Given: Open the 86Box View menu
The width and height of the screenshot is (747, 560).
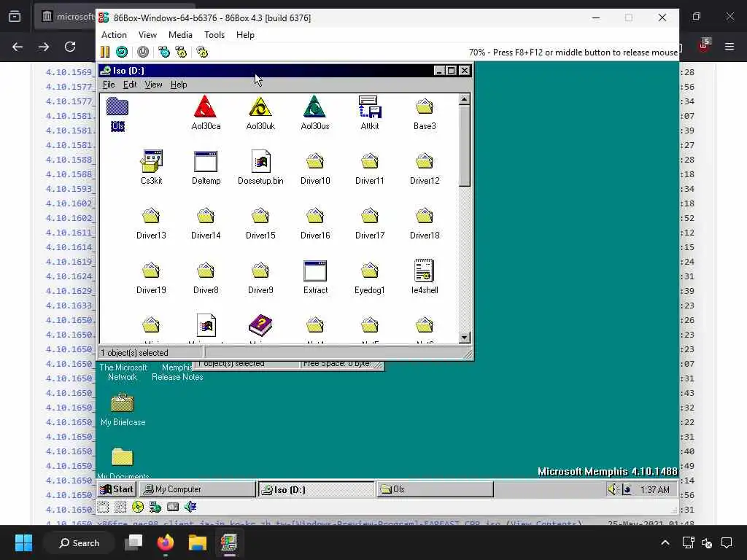Looking at the screenshot, I should (147, 35).
